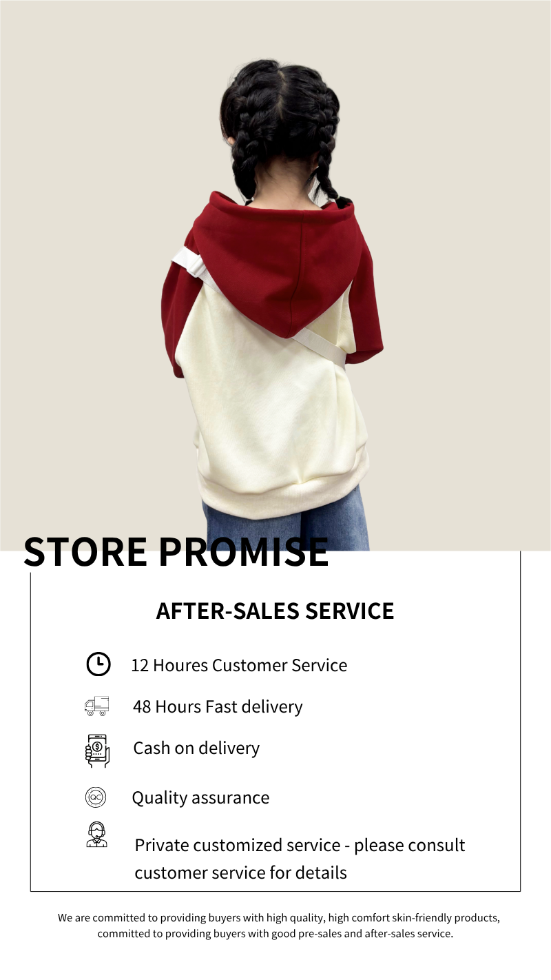Screen dimensions: 551x980
Task: Select the Cash on delivery text
Action: (x=196, y=748)
